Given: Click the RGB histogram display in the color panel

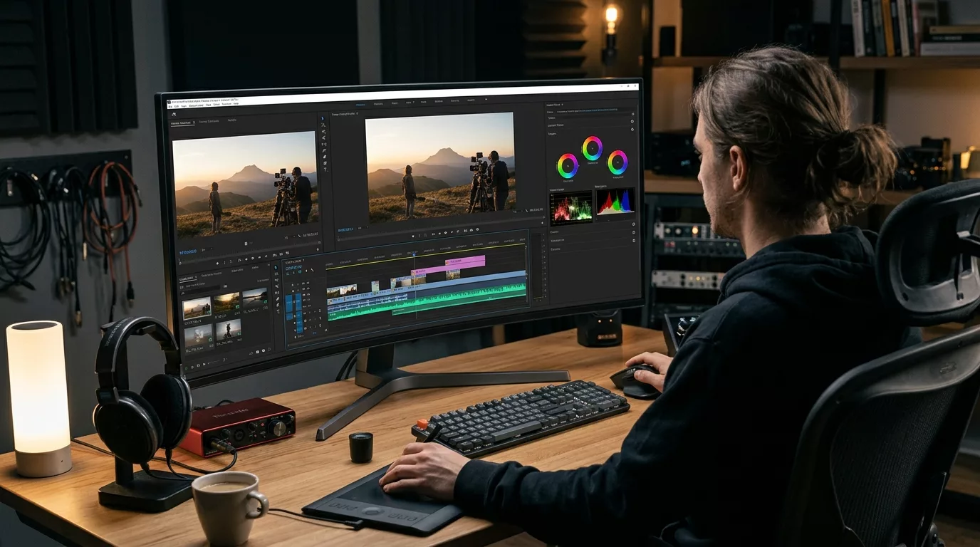Looking at the screenshot, I should (x=615, y=203).
